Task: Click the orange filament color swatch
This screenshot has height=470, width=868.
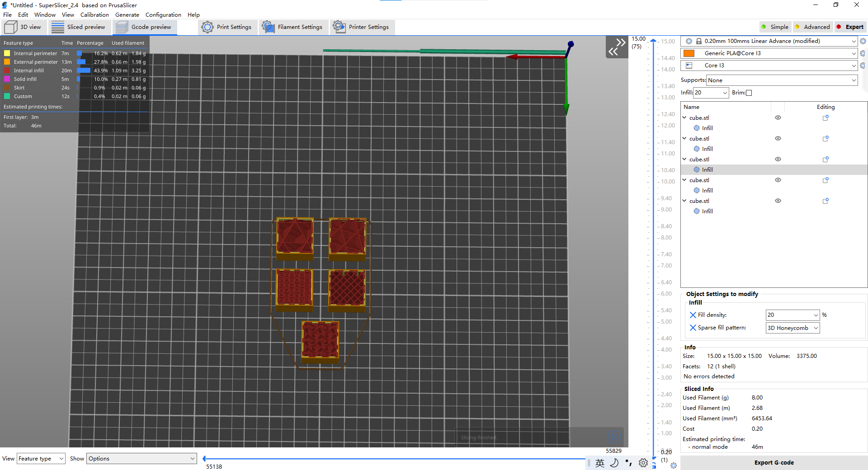Action: tap(689, 53)
